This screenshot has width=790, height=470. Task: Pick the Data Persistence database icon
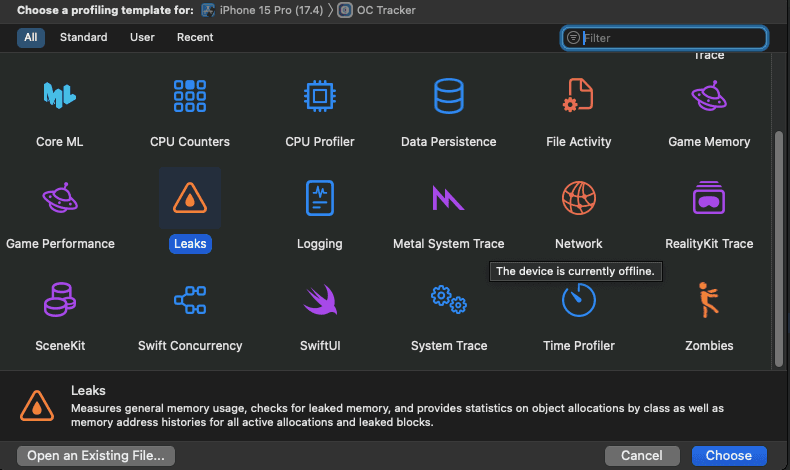(449, 96)
